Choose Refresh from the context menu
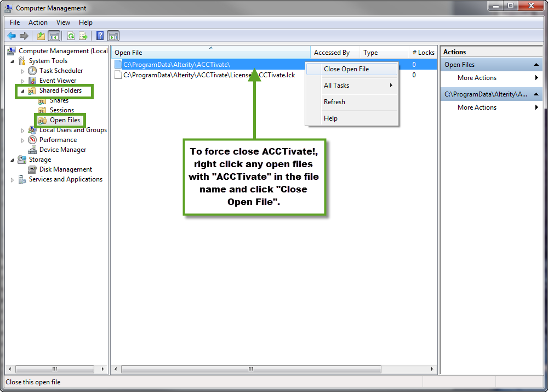Screen dimensions: 548x392 click(x=352, y=102)
